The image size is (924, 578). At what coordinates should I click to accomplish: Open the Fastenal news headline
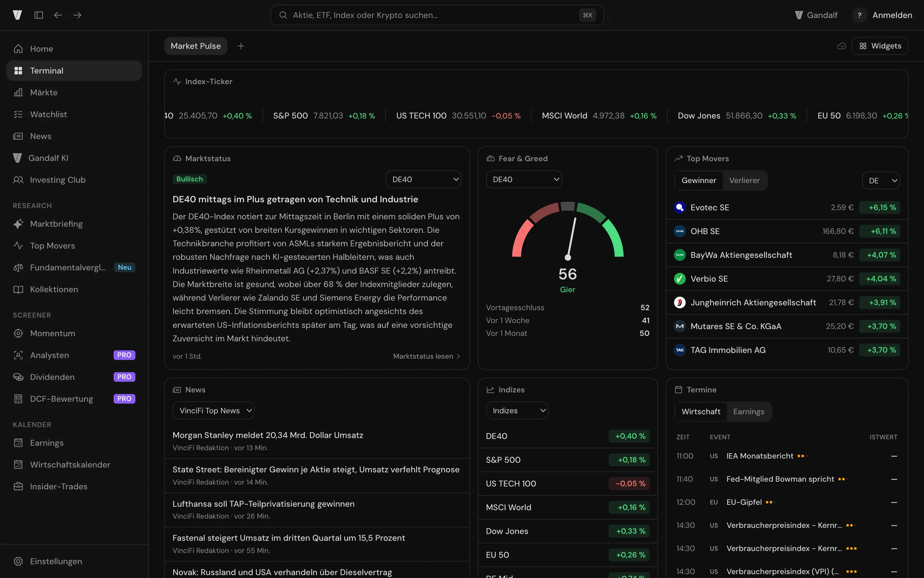[x=288, y=538]
